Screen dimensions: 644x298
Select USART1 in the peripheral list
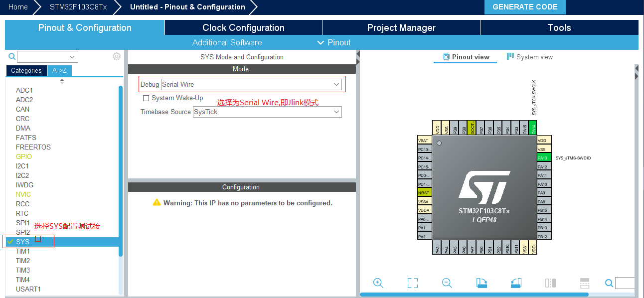point(28,289)
